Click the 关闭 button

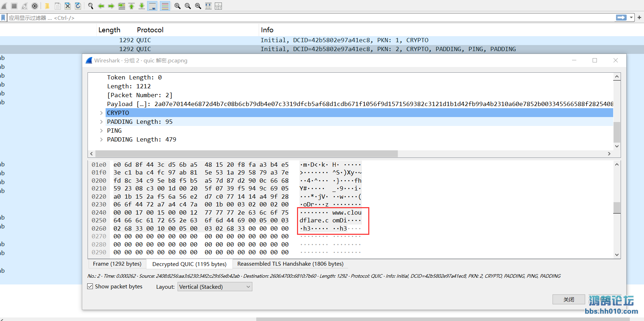point(569,299)
